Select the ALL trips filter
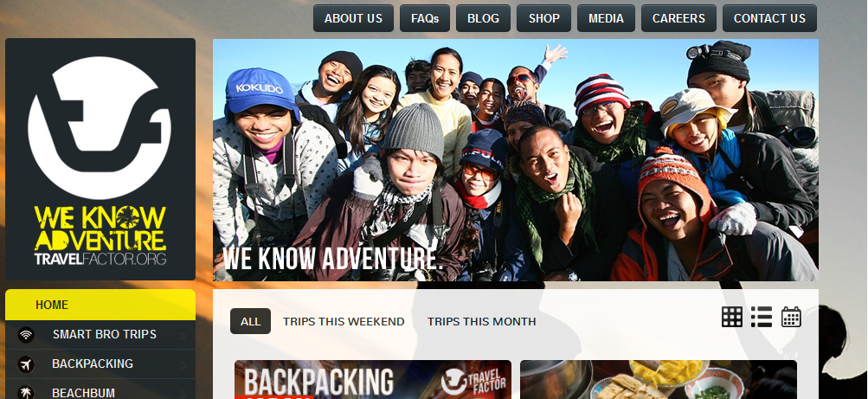The image size is (868, 399). click(x=250, y=321)
